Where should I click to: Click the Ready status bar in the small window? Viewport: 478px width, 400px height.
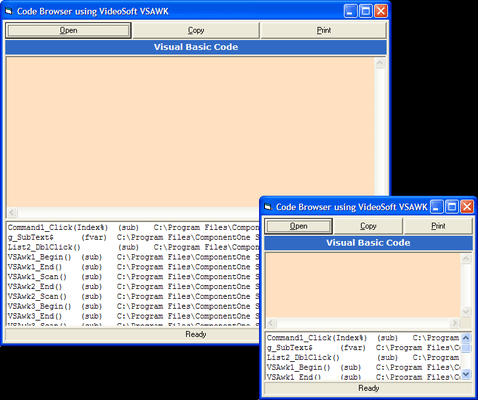(368, 388)
